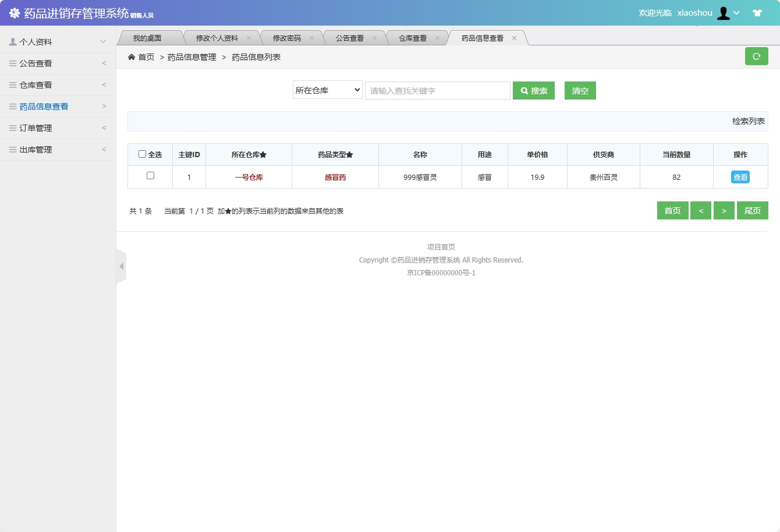Switch to the 公告查看 tab

350,37
